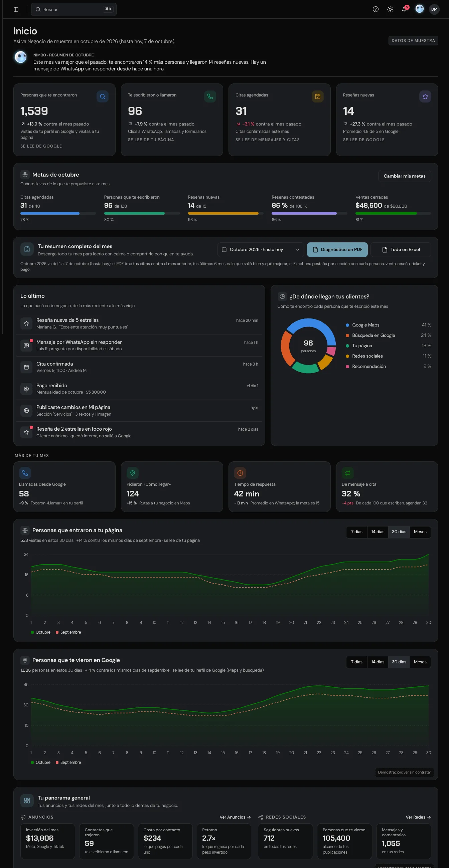Select 7 días in Personas que entraron a tu página

[x=357, y=532]
